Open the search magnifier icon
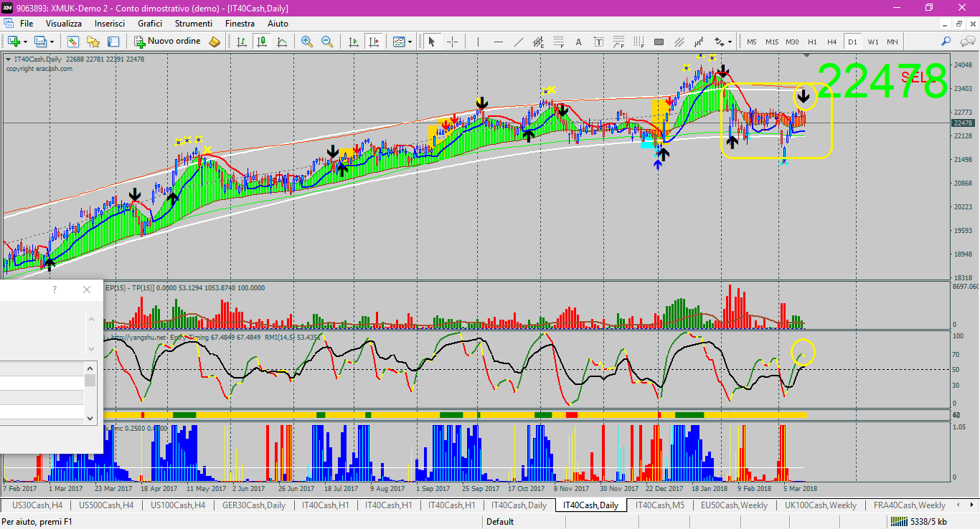This screenshot has width=980, height=529. pos(946,42)
